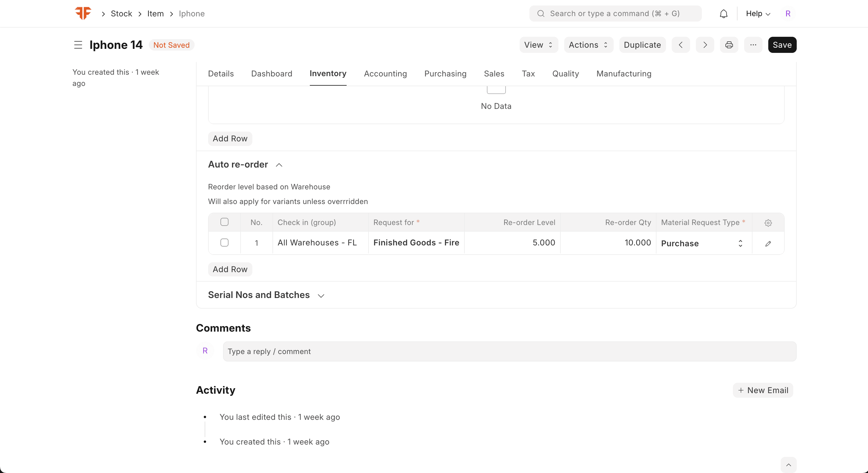
Task: Jump to top with up-arrow button
Action: (788, 465)
